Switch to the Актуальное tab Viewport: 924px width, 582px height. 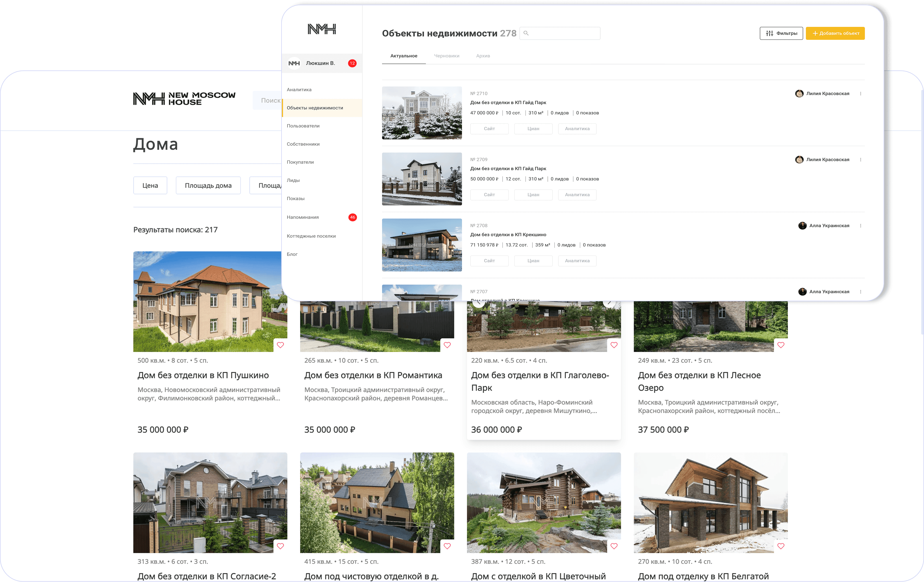click(404, 56)
